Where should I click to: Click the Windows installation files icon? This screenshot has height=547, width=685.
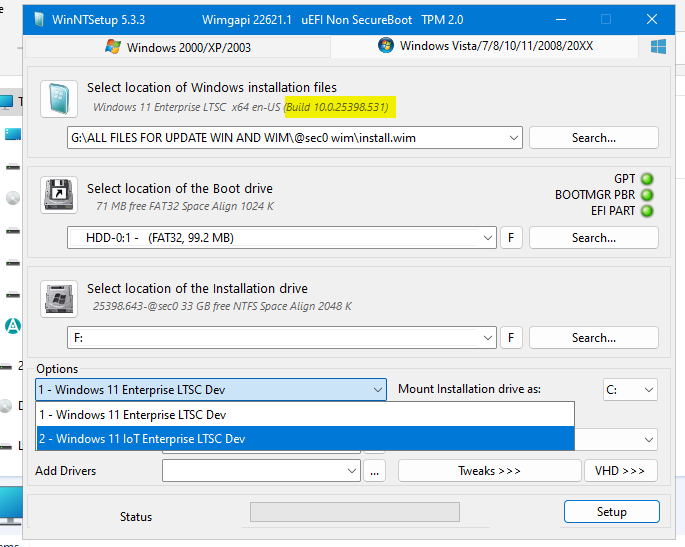[59, 99]
